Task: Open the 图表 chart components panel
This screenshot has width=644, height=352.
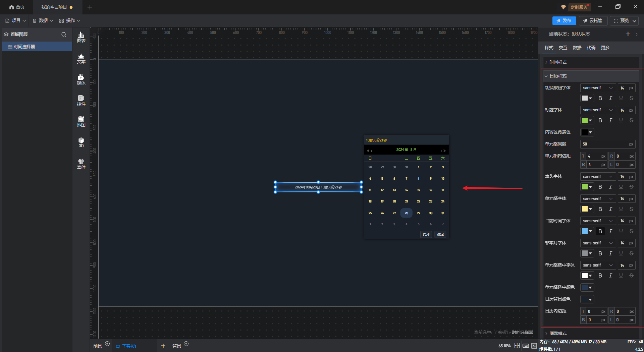Action: 81,37
